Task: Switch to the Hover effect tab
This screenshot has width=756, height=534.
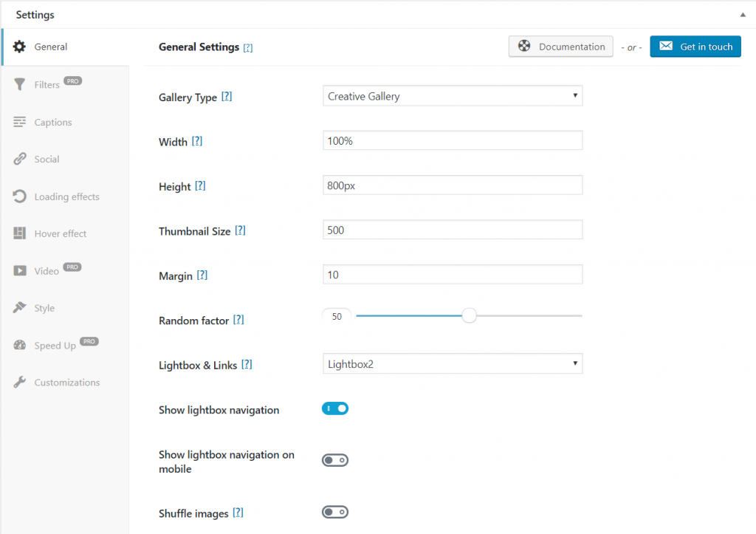Action: point(66,233)
